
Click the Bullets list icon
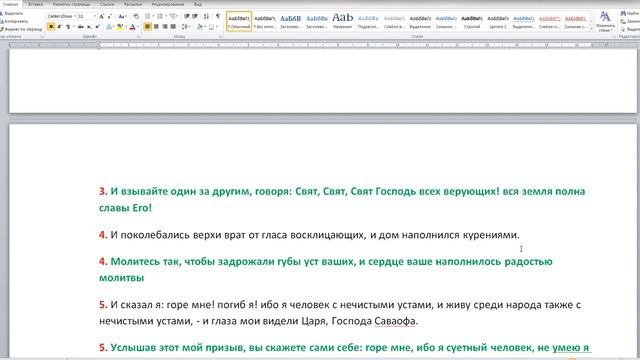pyautogui.click(x=148, y=16)
